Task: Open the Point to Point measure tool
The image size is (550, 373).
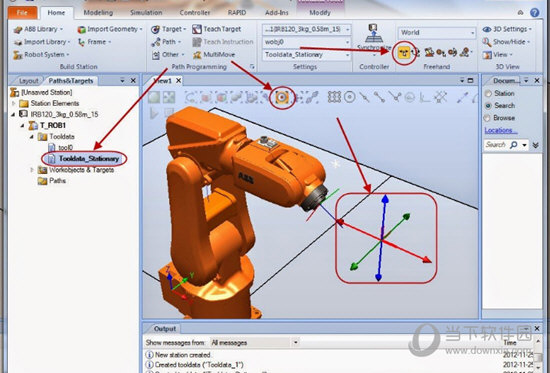Action: tap(463, 97)
